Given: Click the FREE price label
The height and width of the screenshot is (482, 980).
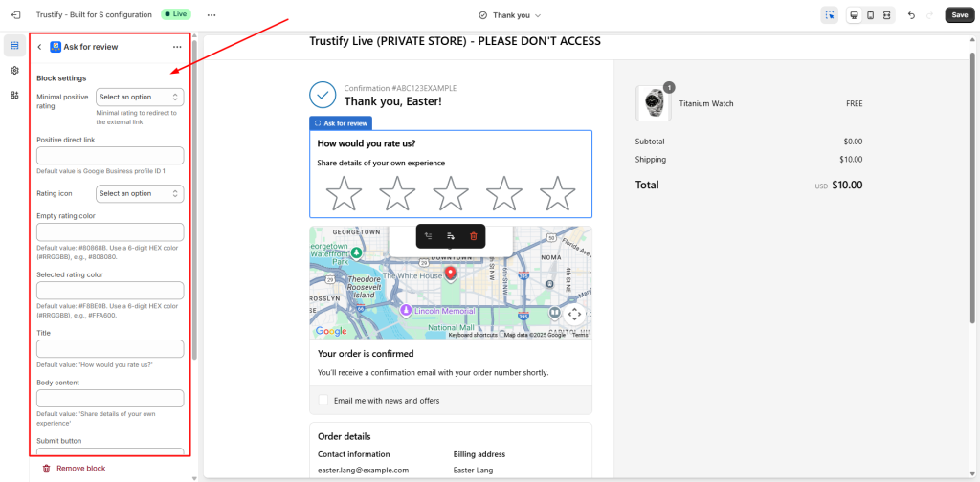Looking at the screenshot, I should tap(855, 103).
